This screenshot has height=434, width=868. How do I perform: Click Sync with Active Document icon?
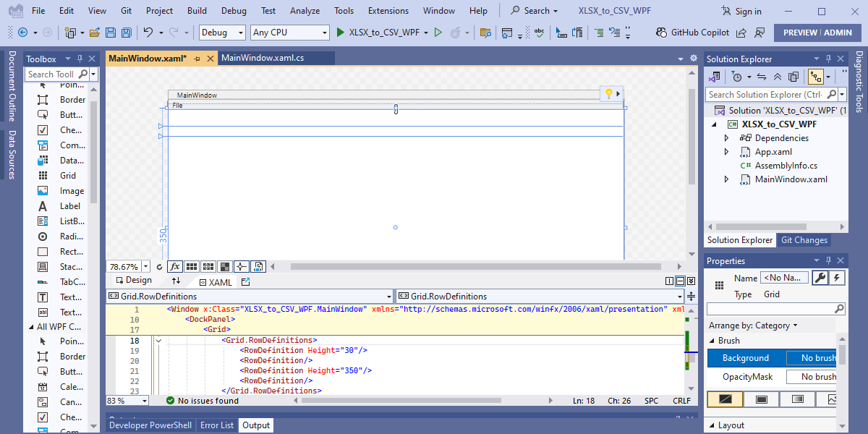[x=762, y=77]
